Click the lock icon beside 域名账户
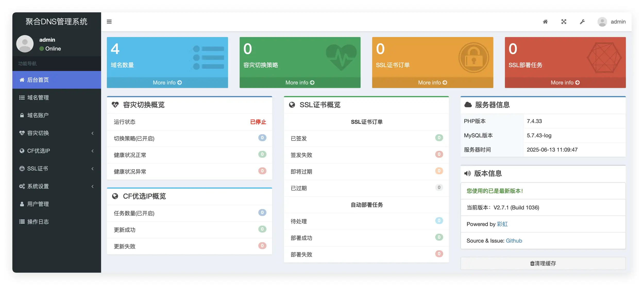This screenshot has height=285, width=644. click(22, 115)
